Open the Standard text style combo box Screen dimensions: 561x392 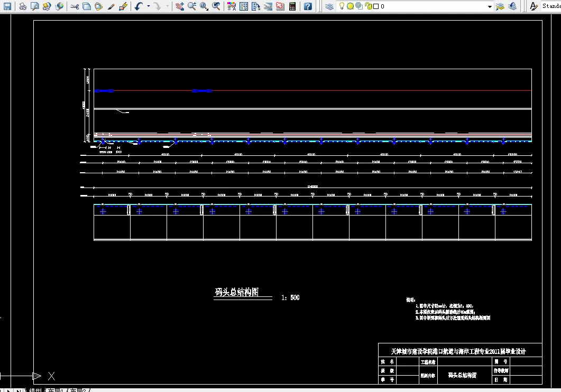(x=551, y=6)
